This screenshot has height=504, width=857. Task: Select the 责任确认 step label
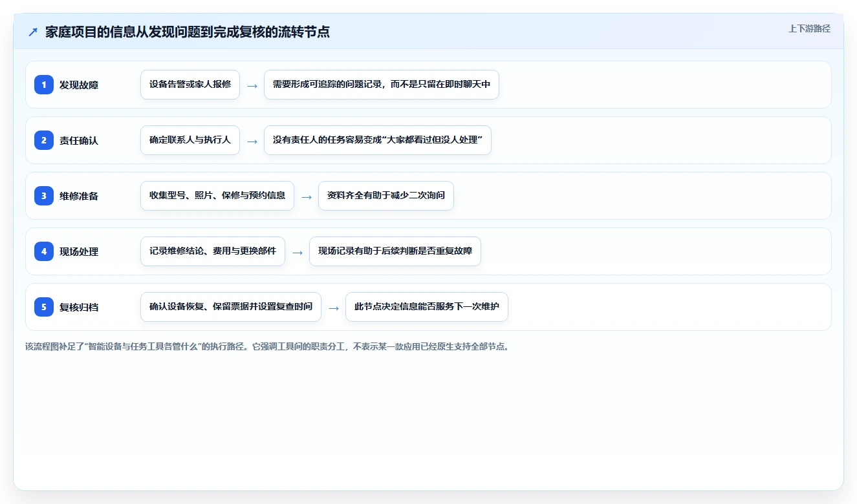pos(79,140)
